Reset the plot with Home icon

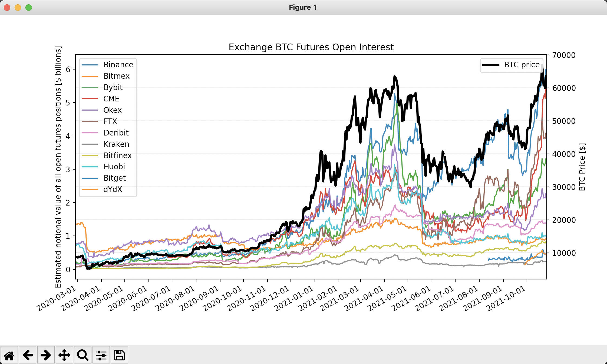coord(9,355)
